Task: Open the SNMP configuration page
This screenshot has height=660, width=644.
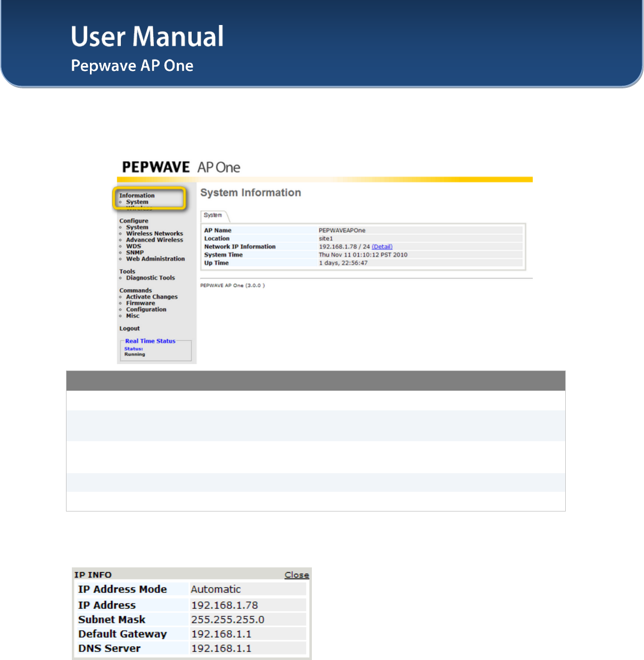Action: click(135, 253)
